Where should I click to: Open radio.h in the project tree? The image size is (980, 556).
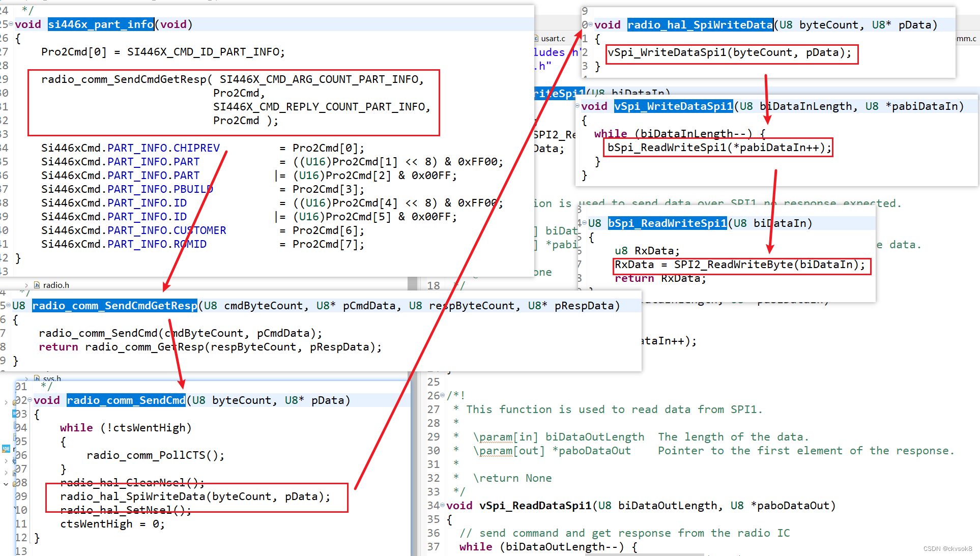point(56,285)
